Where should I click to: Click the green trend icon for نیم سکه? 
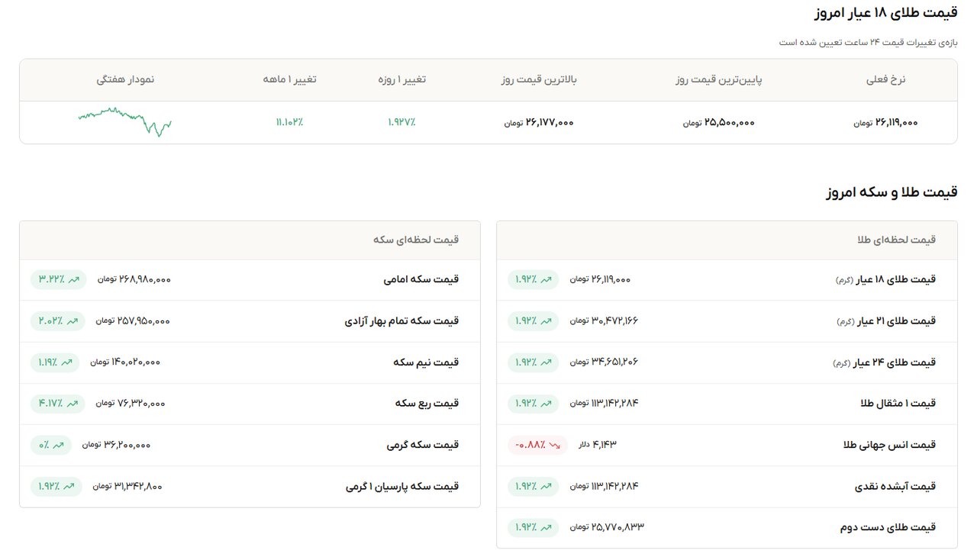67,362
